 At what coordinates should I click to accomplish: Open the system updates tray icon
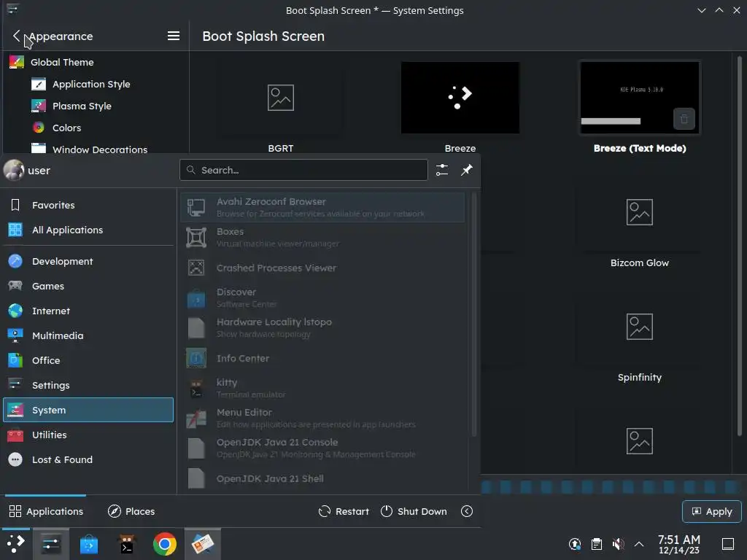click(x=575, y=544)
